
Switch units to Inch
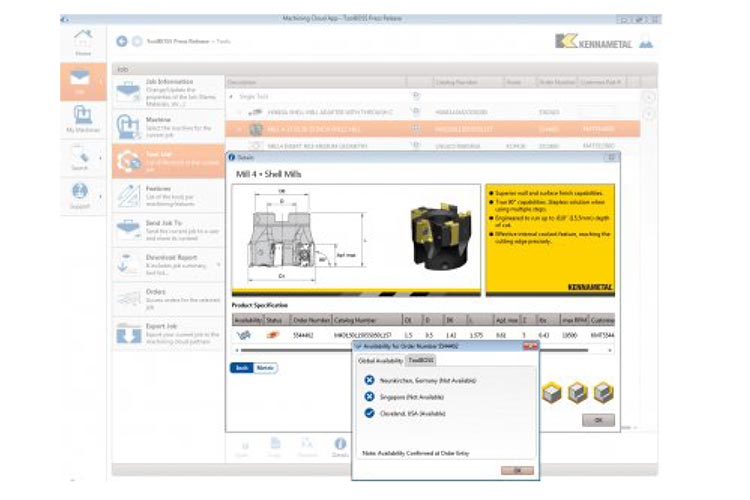point(242,368)
